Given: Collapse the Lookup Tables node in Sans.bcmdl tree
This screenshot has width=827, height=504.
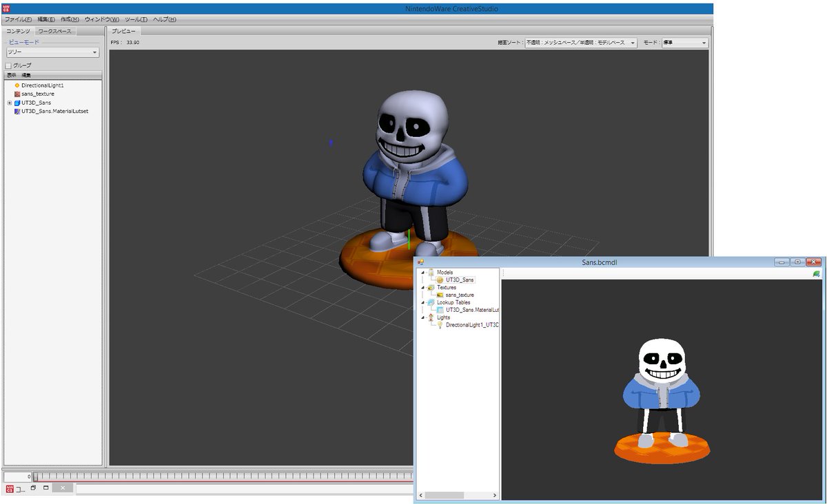Looking at the screenshot, I should click(x=423, y=302).
